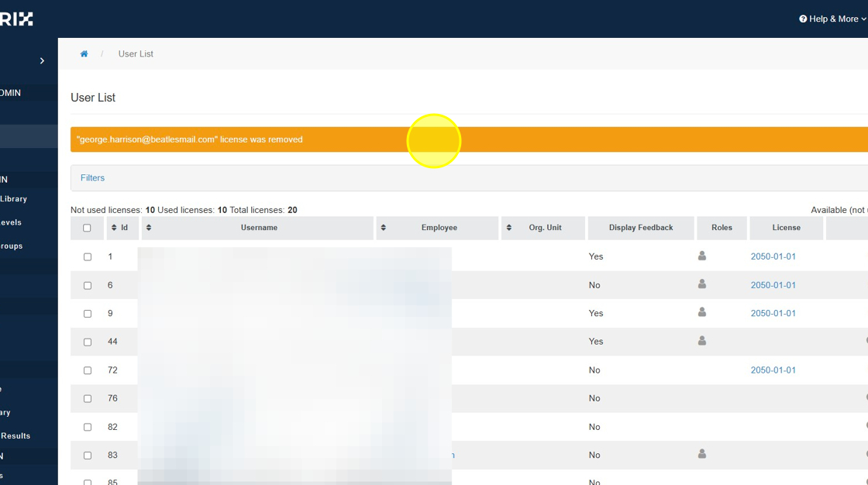
Task: Click roles icon in row Id 83
Action: pos(702,454)
